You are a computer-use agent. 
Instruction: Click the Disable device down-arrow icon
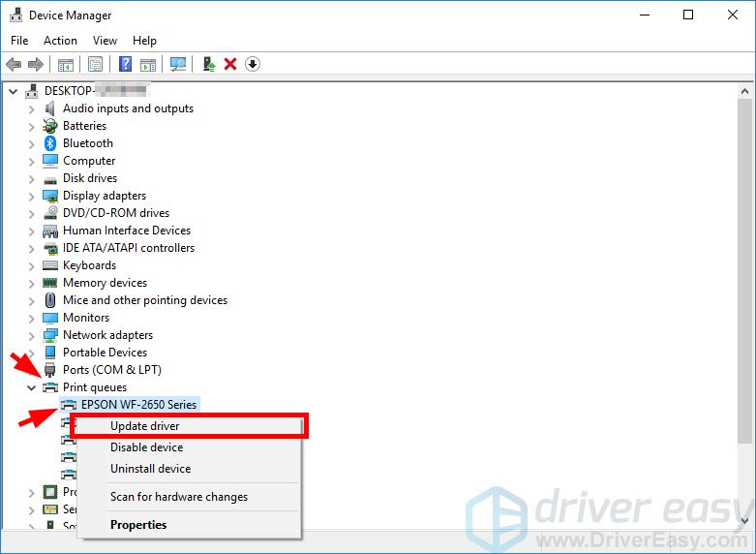253,64
